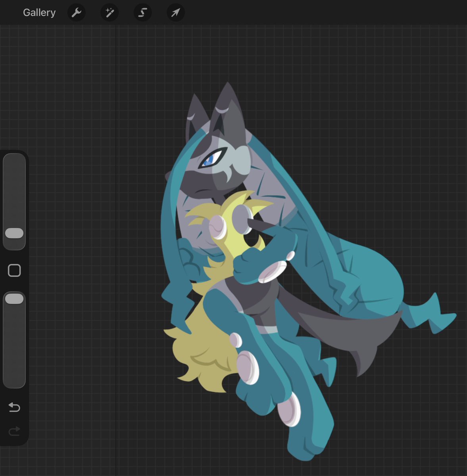Click the brush opacity slider handle
The image size is (467, 476).
coord(14,299)
